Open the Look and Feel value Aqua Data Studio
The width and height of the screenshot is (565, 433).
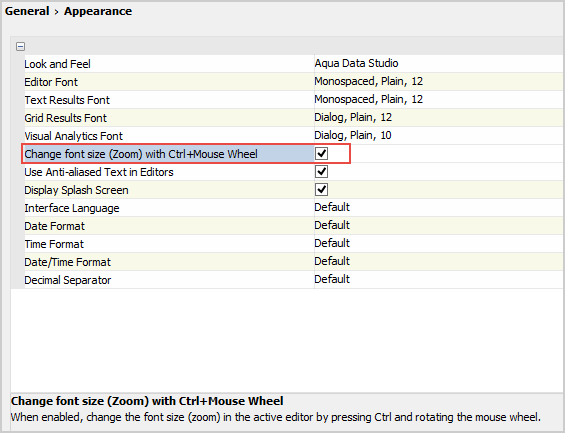tap(439, 63)
